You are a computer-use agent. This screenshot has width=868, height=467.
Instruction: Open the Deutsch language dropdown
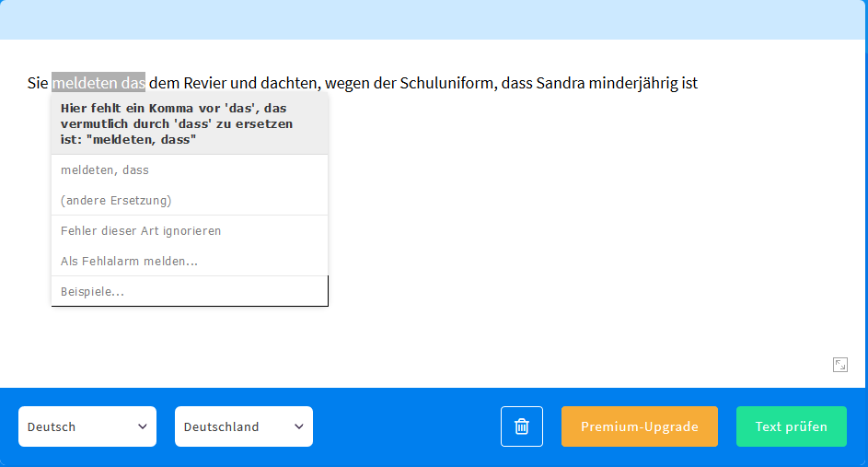(87, 426)
